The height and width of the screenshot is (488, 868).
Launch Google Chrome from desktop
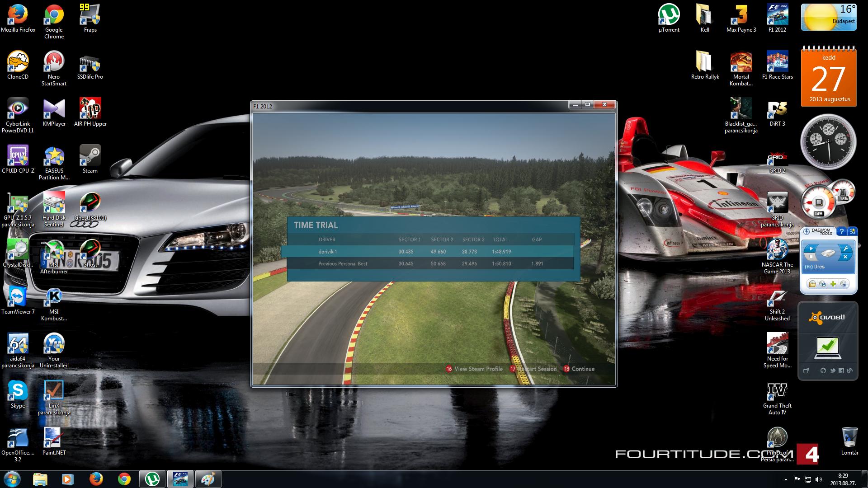click(x=54, y=22)
